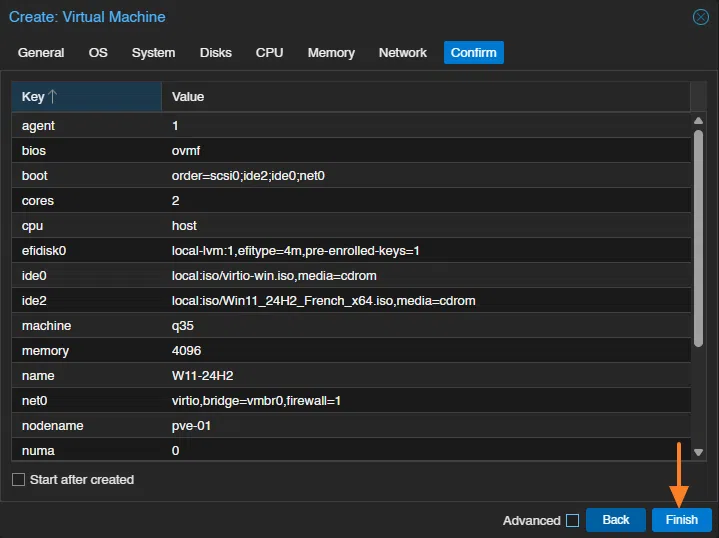Viewport: 719px width, 538px height.
Task: Open the Disks tab
Action: [x=215, y=53]
